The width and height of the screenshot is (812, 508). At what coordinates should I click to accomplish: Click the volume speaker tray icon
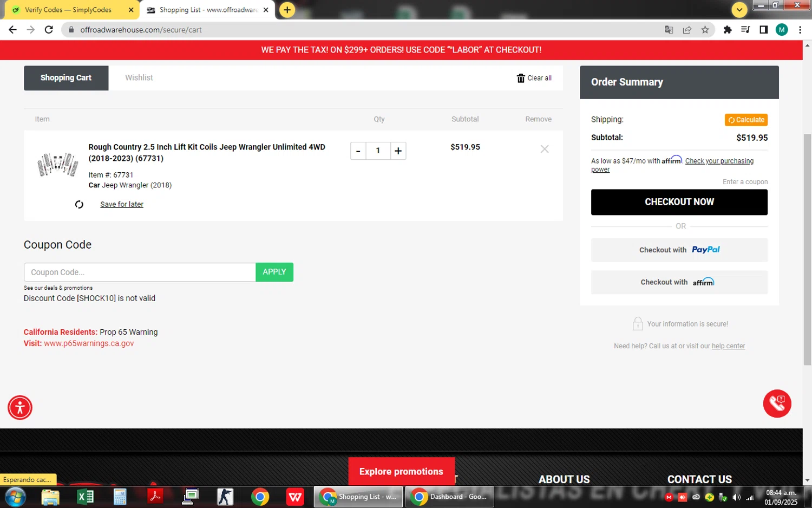736,497
